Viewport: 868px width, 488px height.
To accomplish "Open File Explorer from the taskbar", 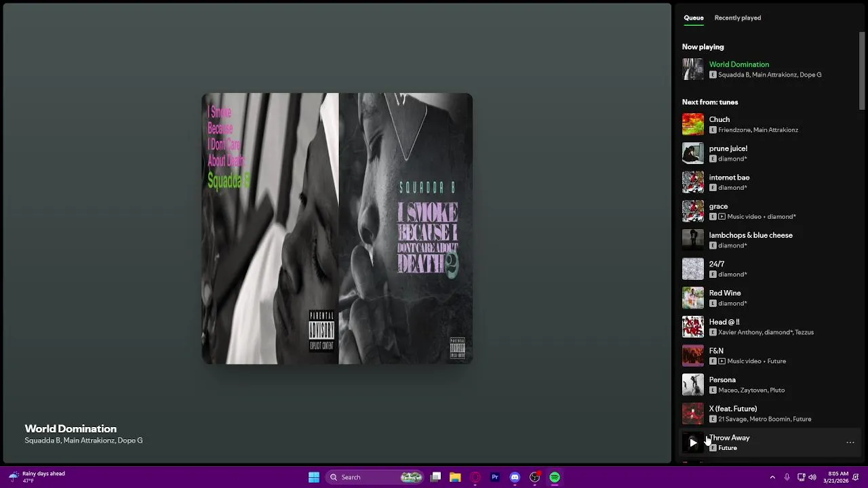I will 455,477.
